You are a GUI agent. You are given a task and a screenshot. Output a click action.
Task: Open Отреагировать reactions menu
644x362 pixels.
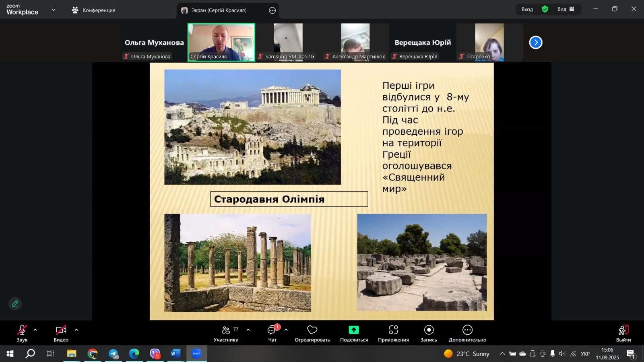pyautogui.click(x=312, y=333)
